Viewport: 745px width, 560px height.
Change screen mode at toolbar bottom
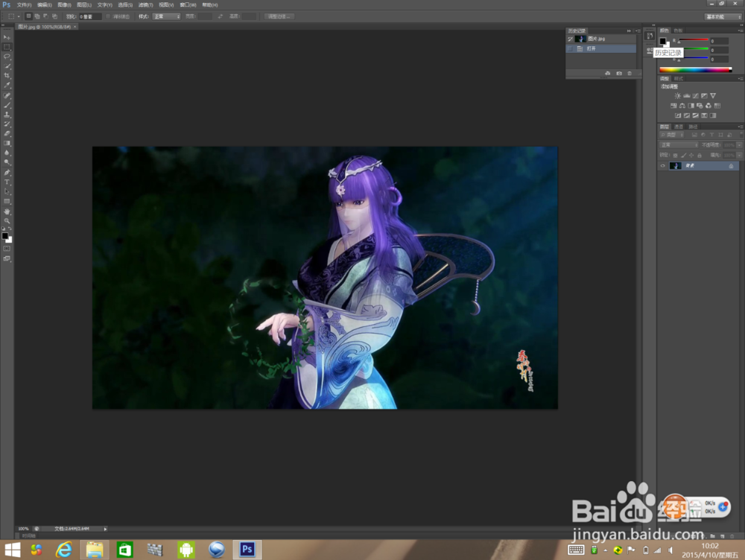(7, 259)
